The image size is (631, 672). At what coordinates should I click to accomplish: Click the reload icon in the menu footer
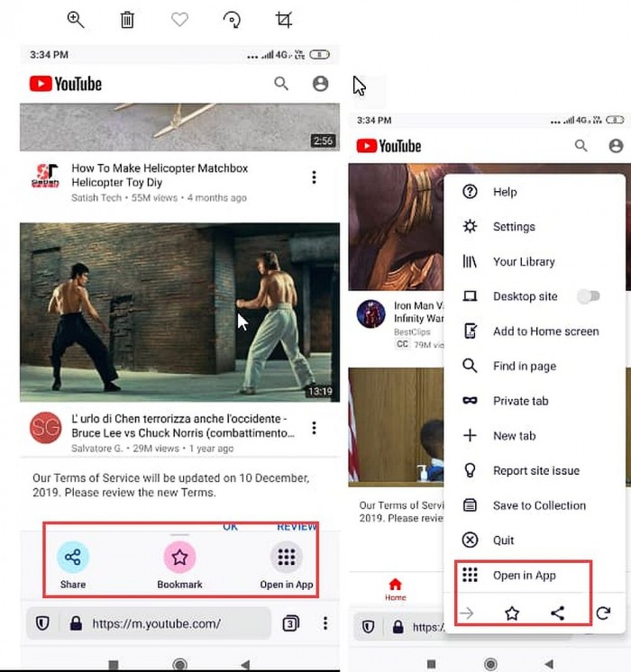click(603, 613)
